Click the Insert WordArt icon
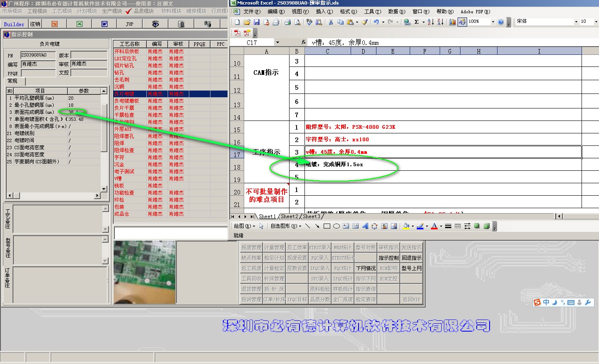Image resolution: width=599 pixels, height=364 pixels. [x=365, y=226]
